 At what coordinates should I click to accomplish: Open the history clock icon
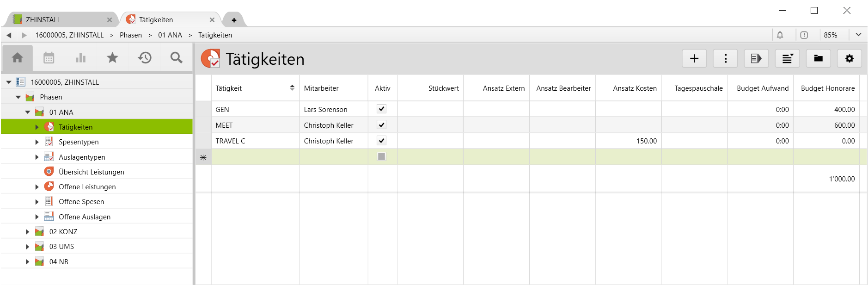pos(145,58)
